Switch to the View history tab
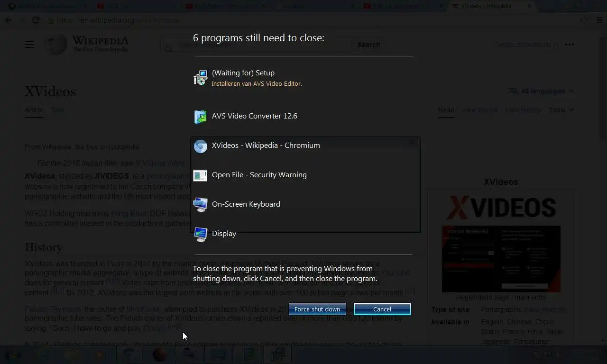The image size is (607, 364). 523,110
